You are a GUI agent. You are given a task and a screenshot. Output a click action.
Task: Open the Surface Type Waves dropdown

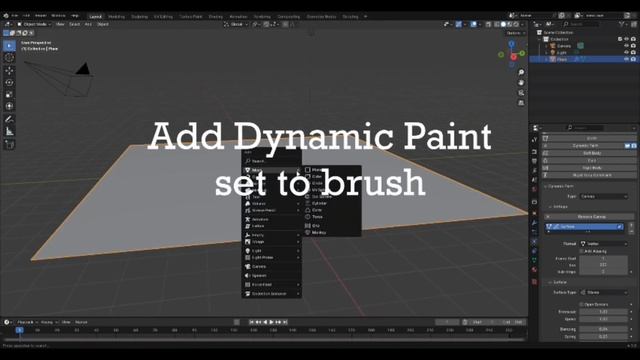(x=603, y=292)
